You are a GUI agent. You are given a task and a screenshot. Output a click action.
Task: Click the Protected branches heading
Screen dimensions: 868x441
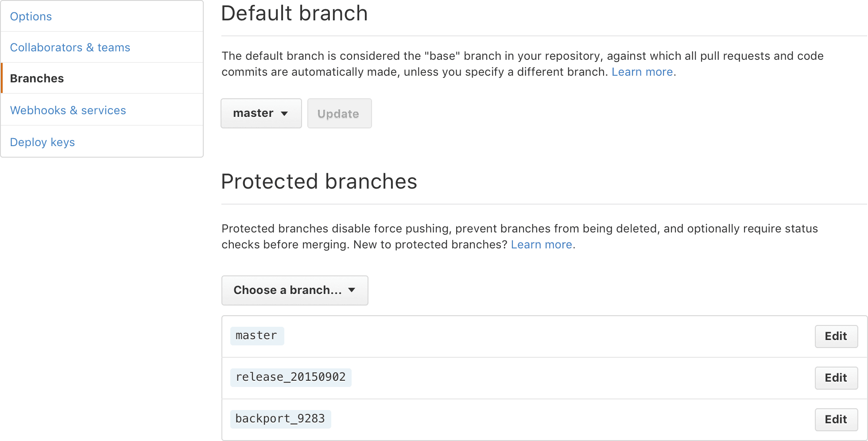click(319, 182)
